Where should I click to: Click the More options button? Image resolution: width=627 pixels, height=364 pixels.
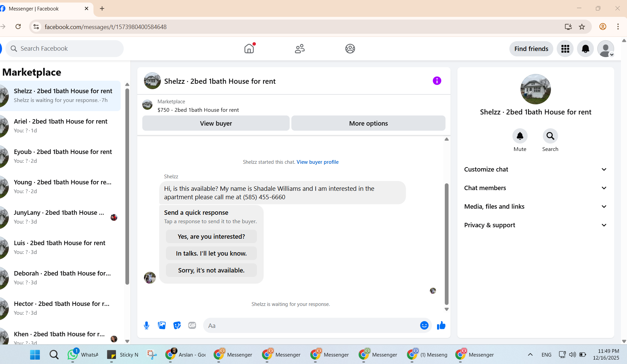tap(368, 123)
